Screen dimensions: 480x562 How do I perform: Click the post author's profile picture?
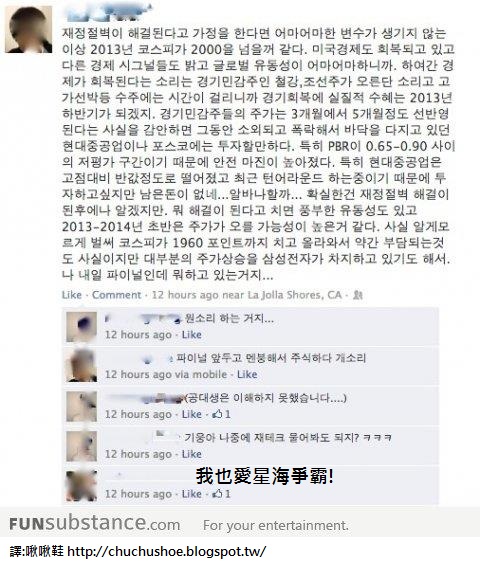click(28, 29)
